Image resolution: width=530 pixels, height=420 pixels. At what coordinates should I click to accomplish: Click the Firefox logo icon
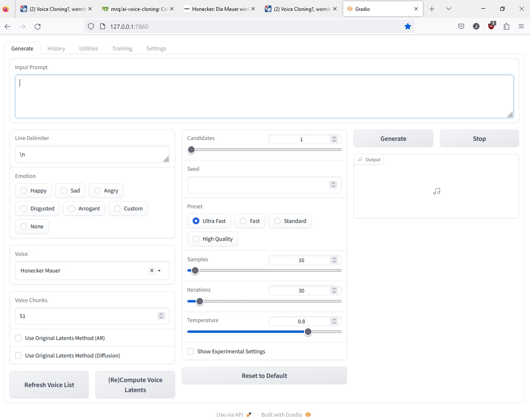[6, 9]
